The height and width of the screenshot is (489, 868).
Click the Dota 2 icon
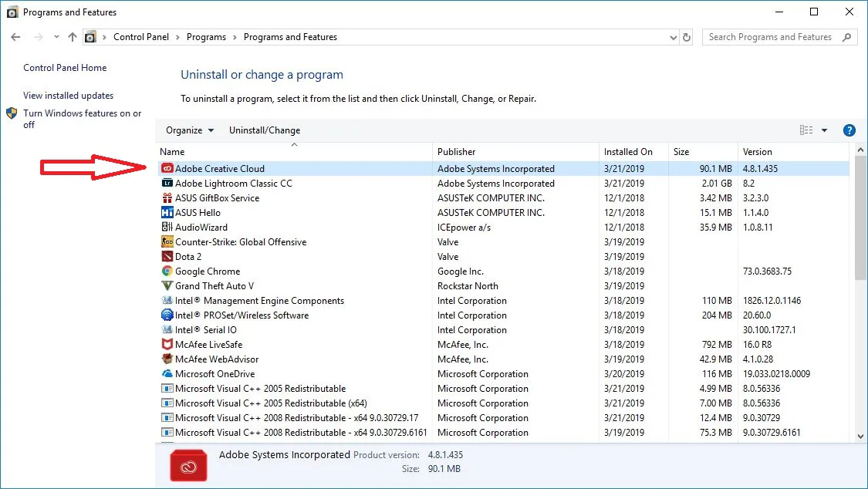point(167,256)
